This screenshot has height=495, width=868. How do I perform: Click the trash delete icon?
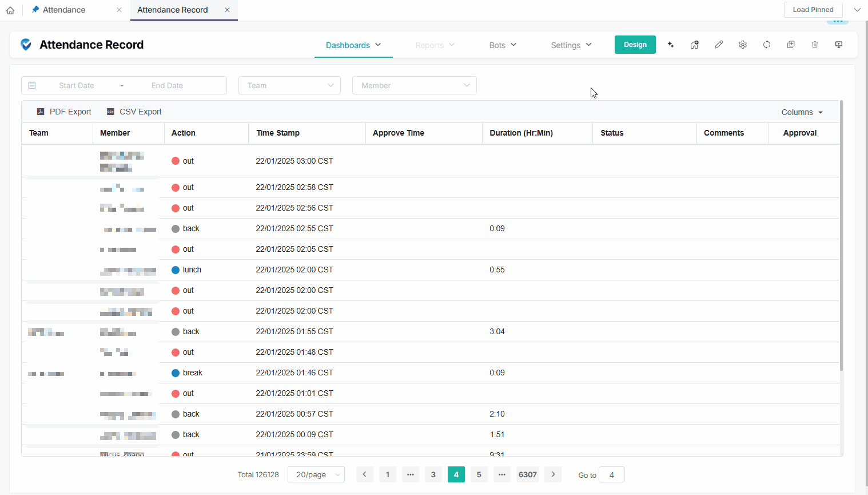(x=815, y=45)
